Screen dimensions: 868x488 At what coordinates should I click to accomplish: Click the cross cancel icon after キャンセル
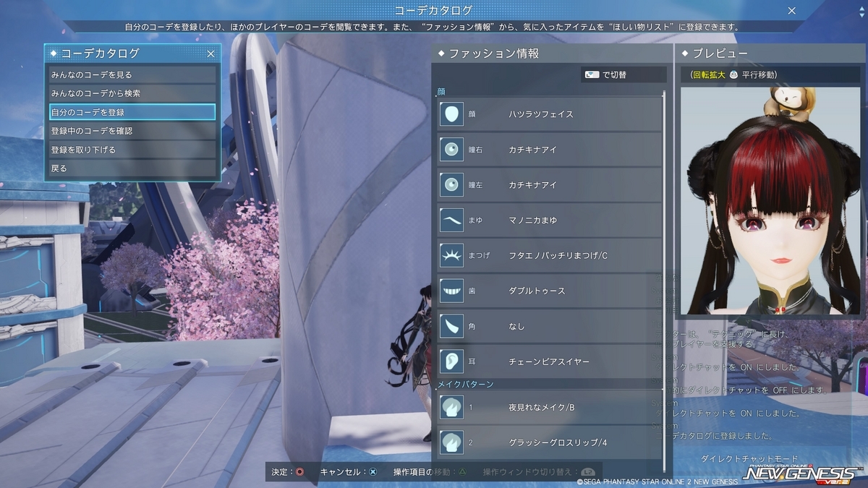(x=373, y=472)
